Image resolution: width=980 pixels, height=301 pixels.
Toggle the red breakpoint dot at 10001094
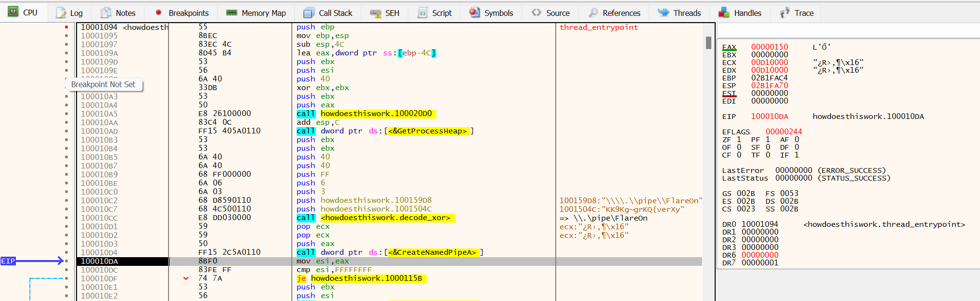(66, 27)
